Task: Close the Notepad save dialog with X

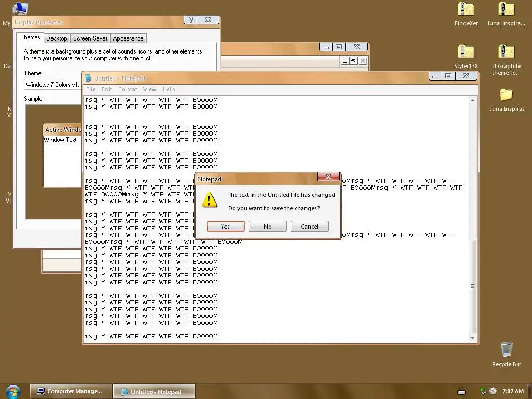Action: (x=328, y=177)
